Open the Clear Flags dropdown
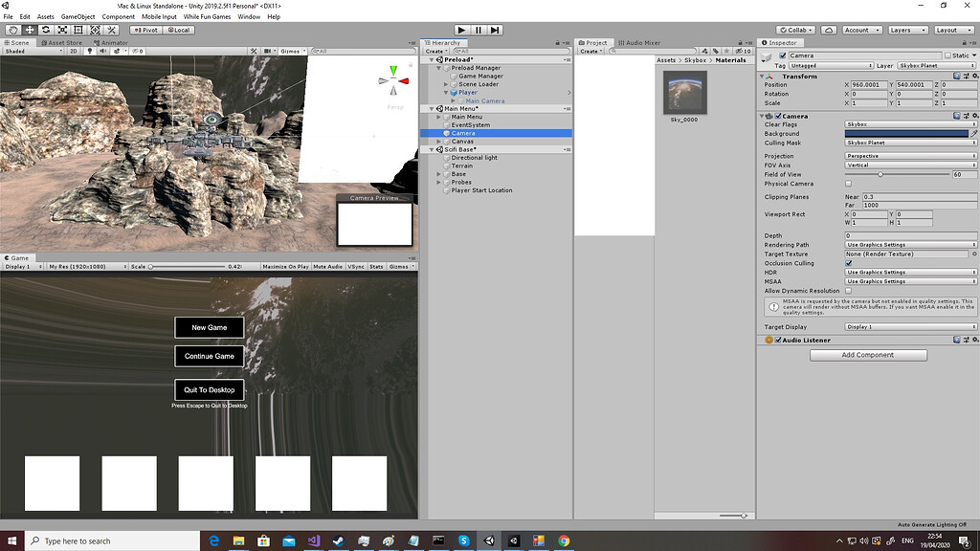 (910, 124)
